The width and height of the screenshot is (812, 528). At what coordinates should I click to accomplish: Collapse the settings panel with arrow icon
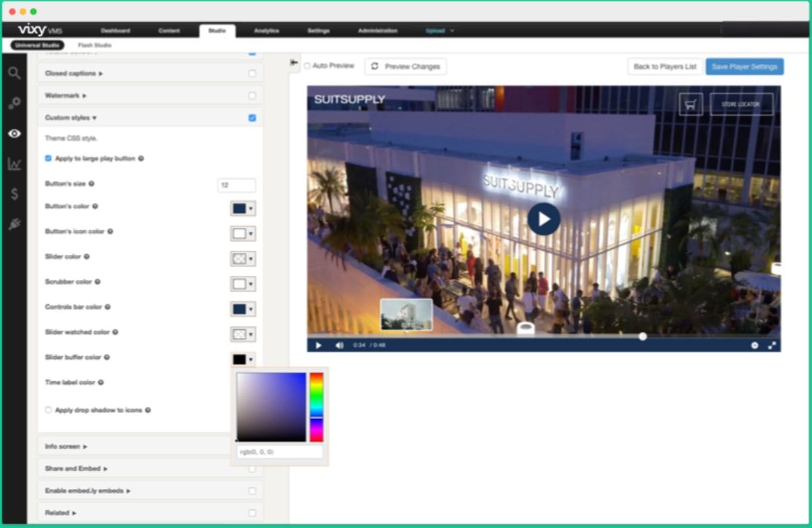pos(294,62)
